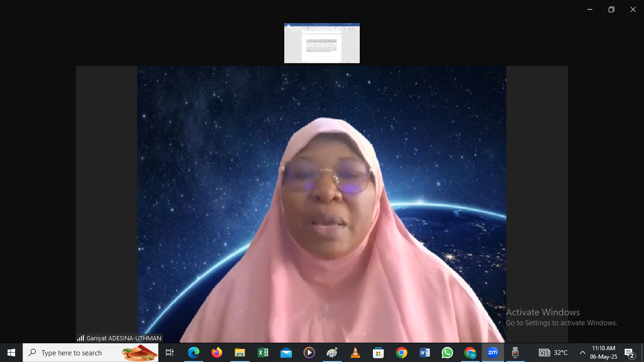Open Task View on the taskbar
The image size is (644, 362).
pyautogui.click(x=170, y=353)
